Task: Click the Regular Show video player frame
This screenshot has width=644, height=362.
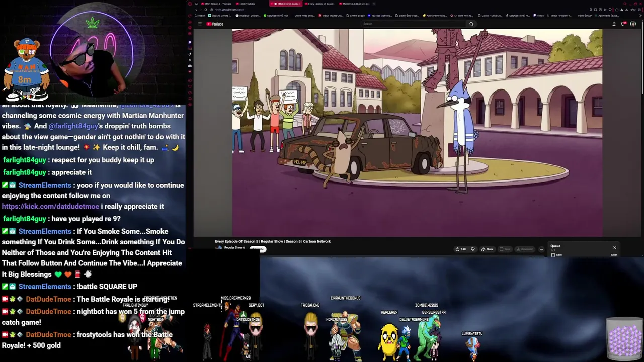Action: (417, 132)
